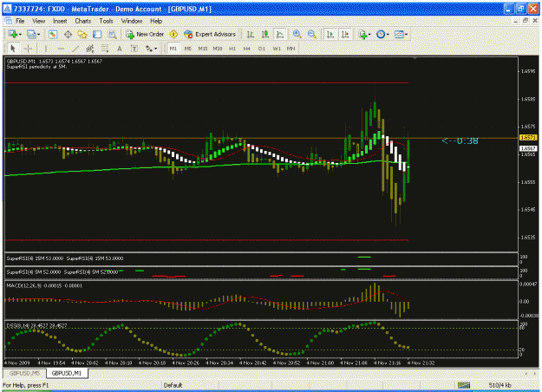Open the Indicators list icon
The image size is (542, 392).
[x=362, y=34]
